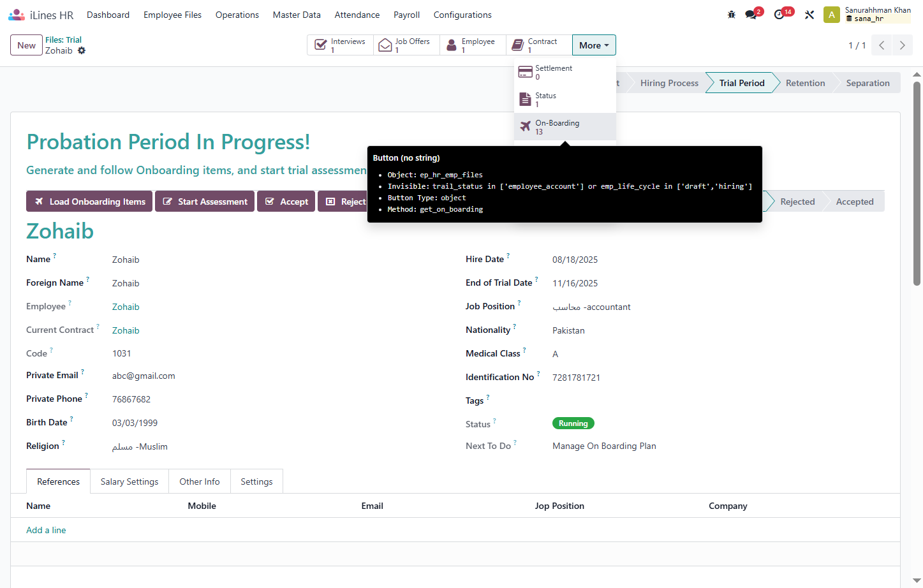The image size is (923, 588).
Task: Click the New button
Action: coord(27,45)
